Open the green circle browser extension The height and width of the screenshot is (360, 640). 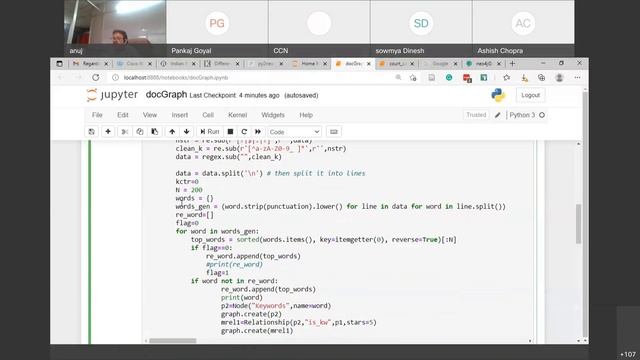point(449,78)
